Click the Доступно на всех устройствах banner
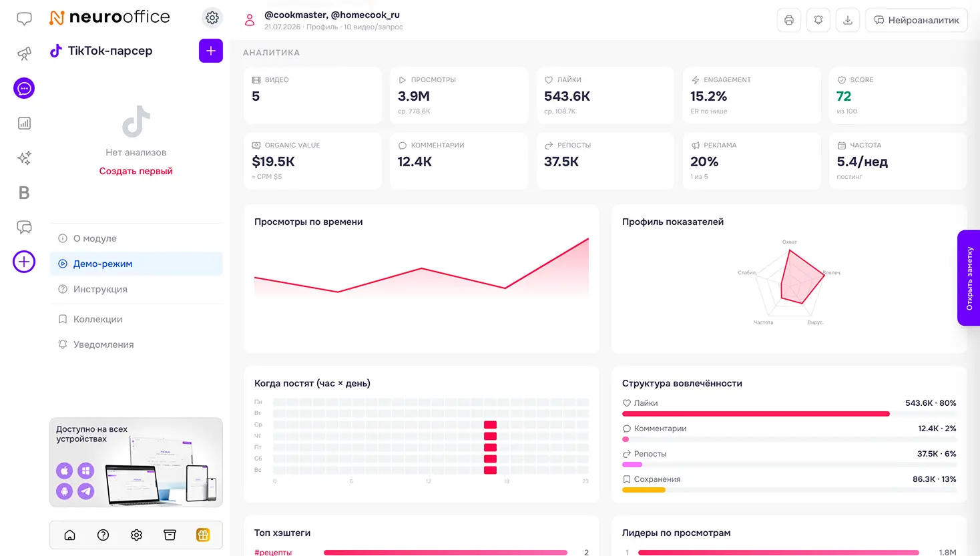Screen dimensions: 980x556 click(136, 462)
